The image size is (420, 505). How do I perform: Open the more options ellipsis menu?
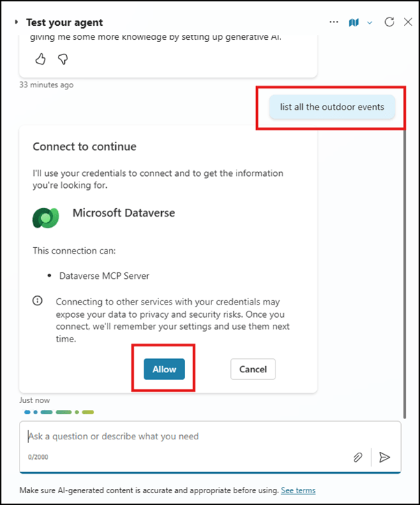[x=334, y=22]
